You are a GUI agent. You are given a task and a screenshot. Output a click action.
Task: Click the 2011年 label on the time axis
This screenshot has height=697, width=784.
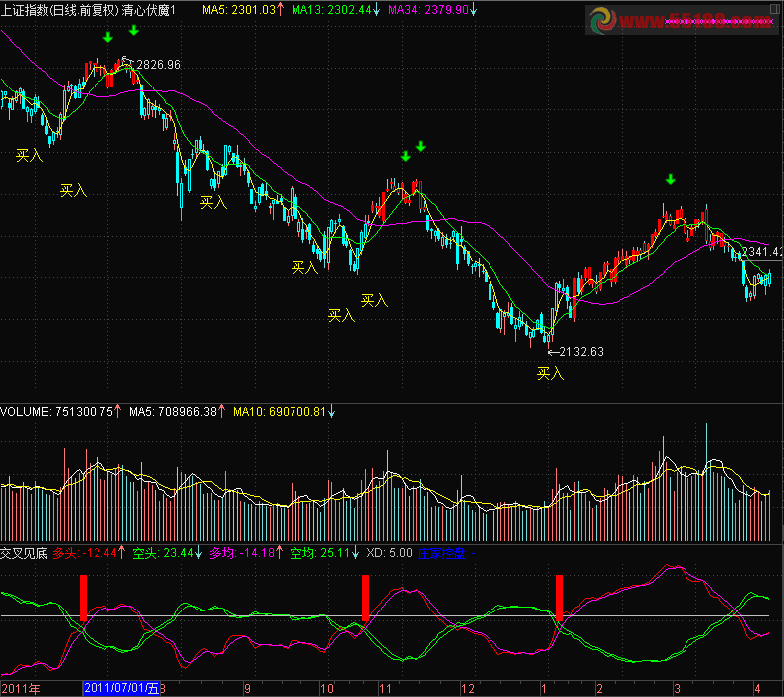22,687
